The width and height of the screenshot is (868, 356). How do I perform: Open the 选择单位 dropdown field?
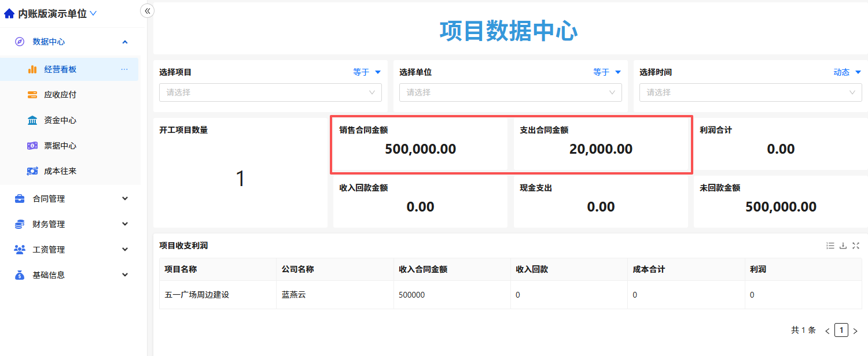(x=510, y=92)
